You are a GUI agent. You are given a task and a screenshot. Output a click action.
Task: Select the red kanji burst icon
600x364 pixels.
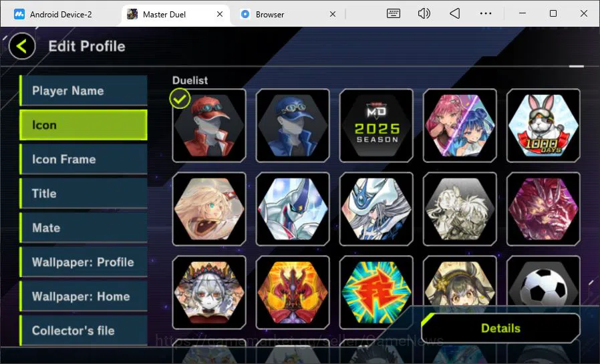click(x=376, y=293)
